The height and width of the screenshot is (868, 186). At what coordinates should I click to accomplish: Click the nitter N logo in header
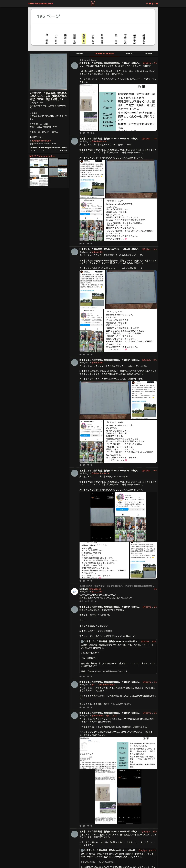[93, 4]
